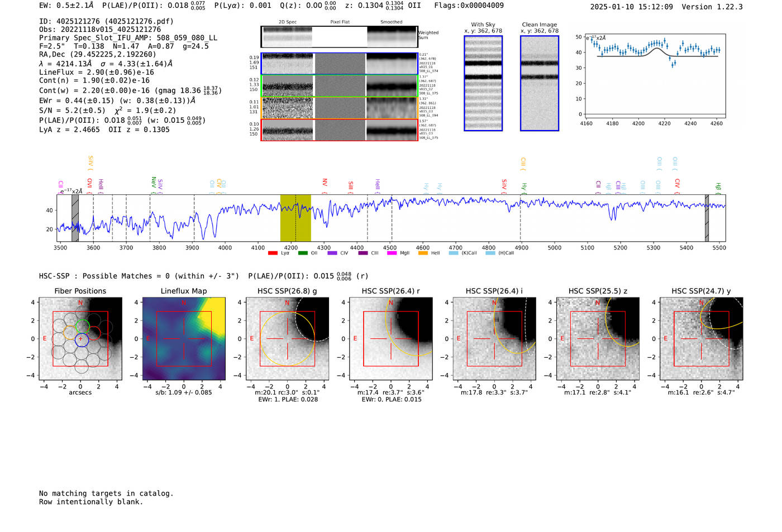This screenshot has height=532, width=782.
Task: Click the Version 1.22.3 label
Action: click(712, 7)
